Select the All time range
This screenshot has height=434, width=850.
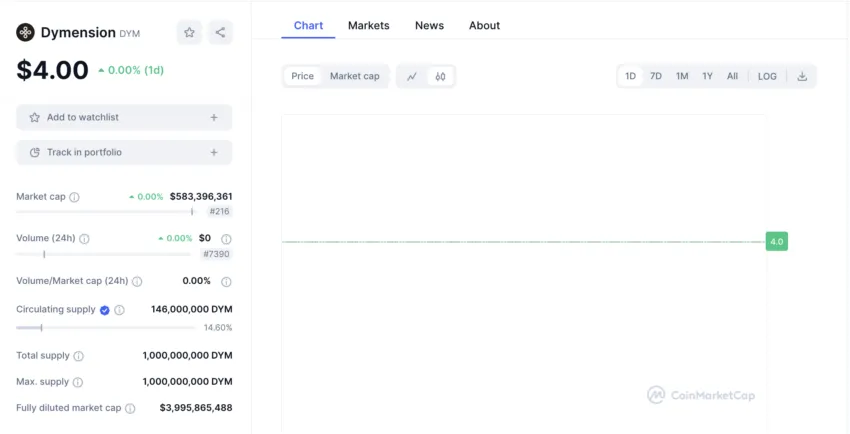pyautogui.click(x=732, y=76)
